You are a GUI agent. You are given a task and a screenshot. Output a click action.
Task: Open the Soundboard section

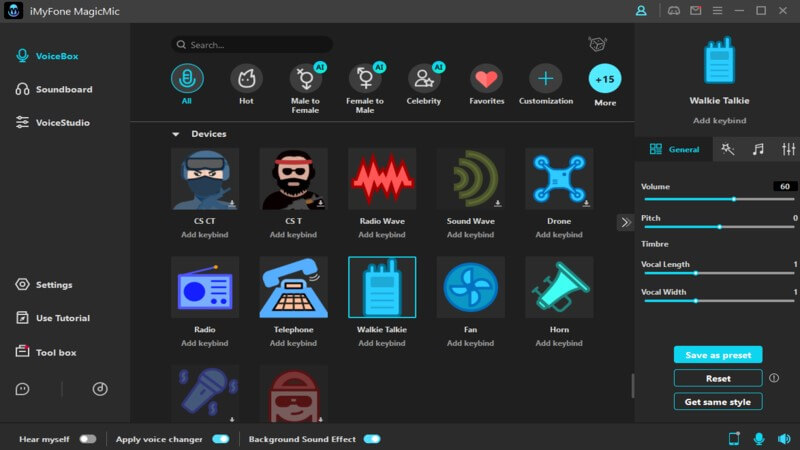[x=54, y=89]
